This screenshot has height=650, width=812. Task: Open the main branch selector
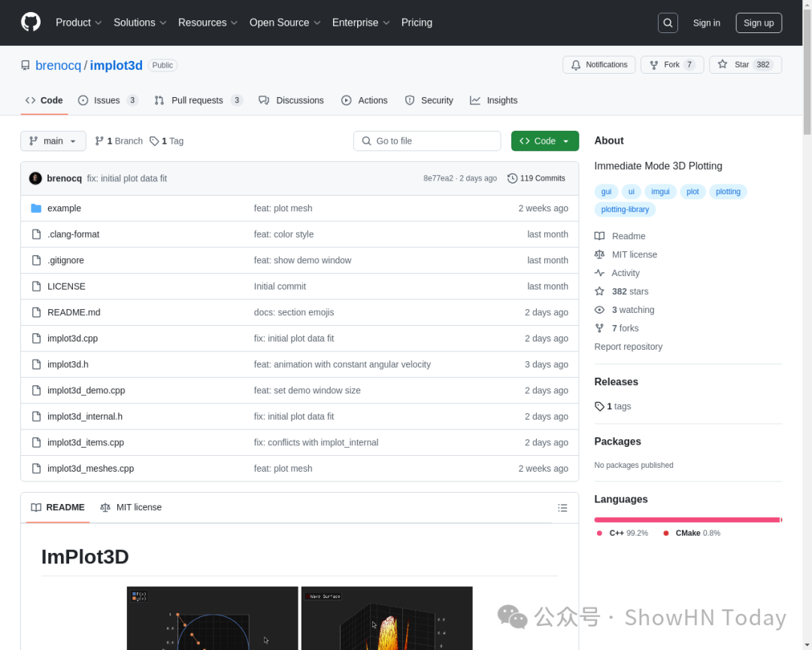[53, 141]
